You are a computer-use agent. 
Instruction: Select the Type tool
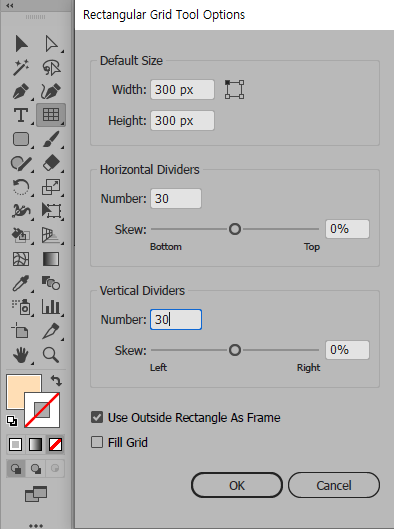(x=21, y=115)
